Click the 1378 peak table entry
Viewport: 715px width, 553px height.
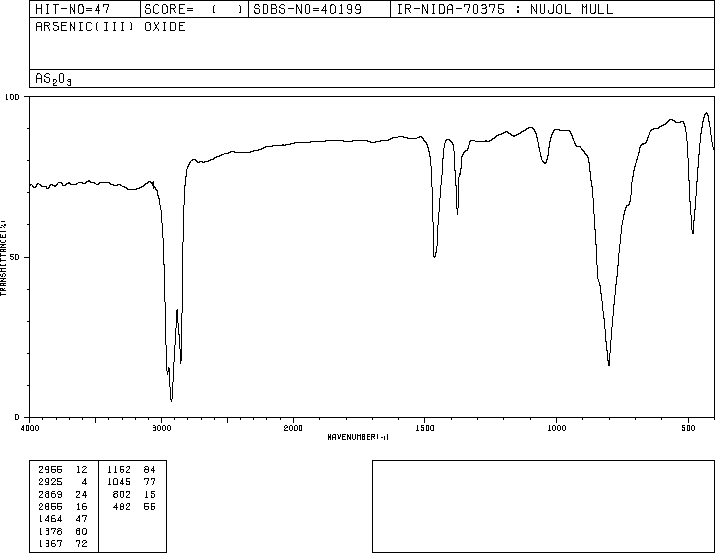pos(50,531)
